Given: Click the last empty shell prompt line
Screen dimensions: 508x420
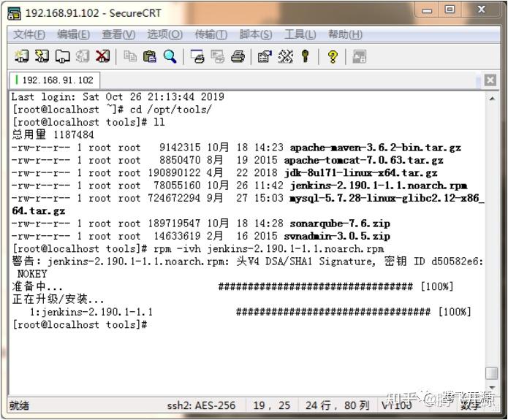Looking at the screenshot, I should point(80,324).
